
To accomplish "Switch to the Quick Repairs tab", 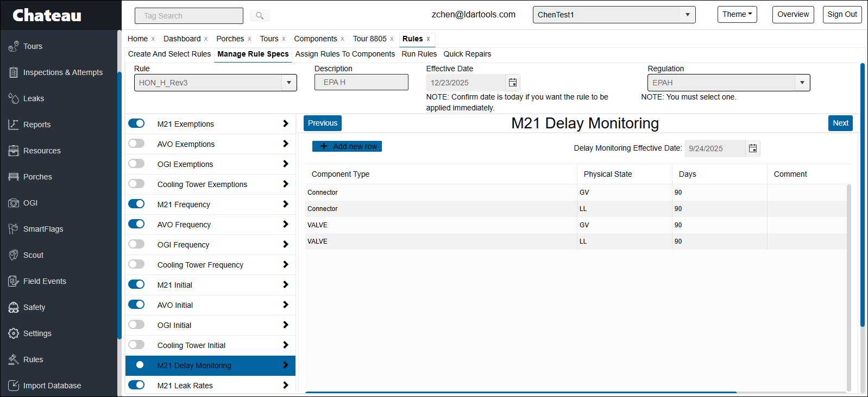I will pos(467,54).
